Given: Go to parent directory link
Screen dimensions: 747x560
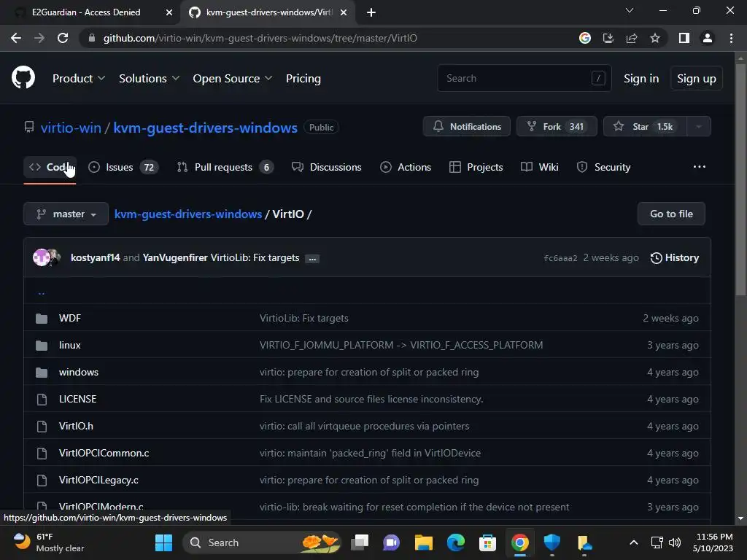Looking at the screenshot, I should (x=42, y=292).
